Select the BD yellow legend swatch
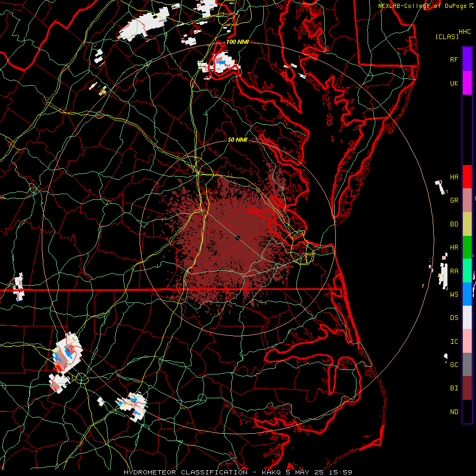Image resolution: width=476 pixels, height=476 pixels. tap(467, 224)
